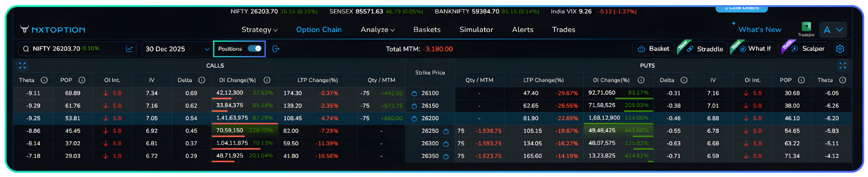
Task: Click the Delta info icon in Puts
Action: coord(684,80)
